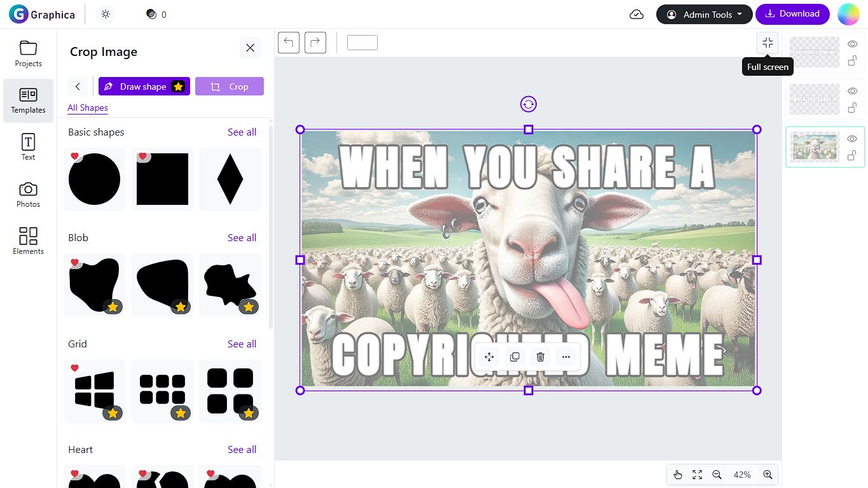The height and width of the screenshot is (488, 868).
Task: Delete the selected image with trash icon
Action: (541, 357)
